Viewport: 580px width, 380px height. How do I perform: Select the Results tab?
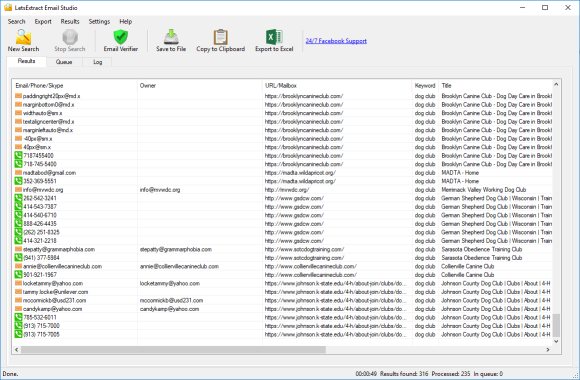[26, 61]
